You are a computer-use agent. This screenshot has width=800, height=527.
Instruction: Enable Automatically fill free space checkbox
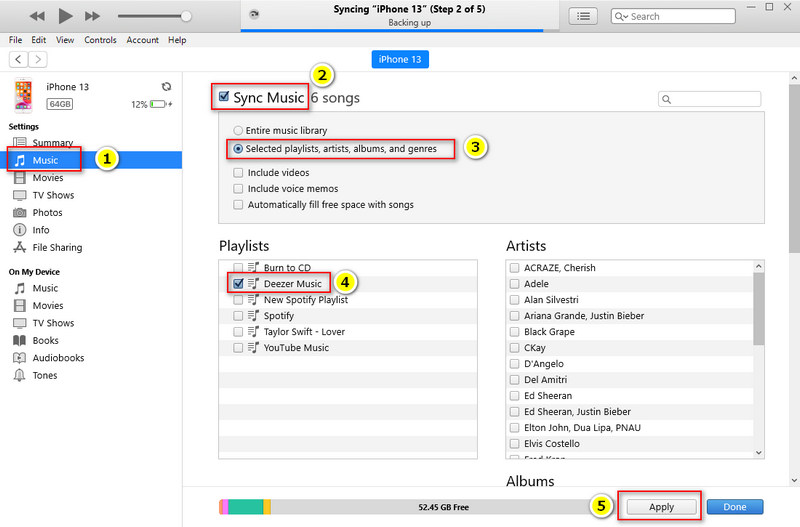pos(238,205)
